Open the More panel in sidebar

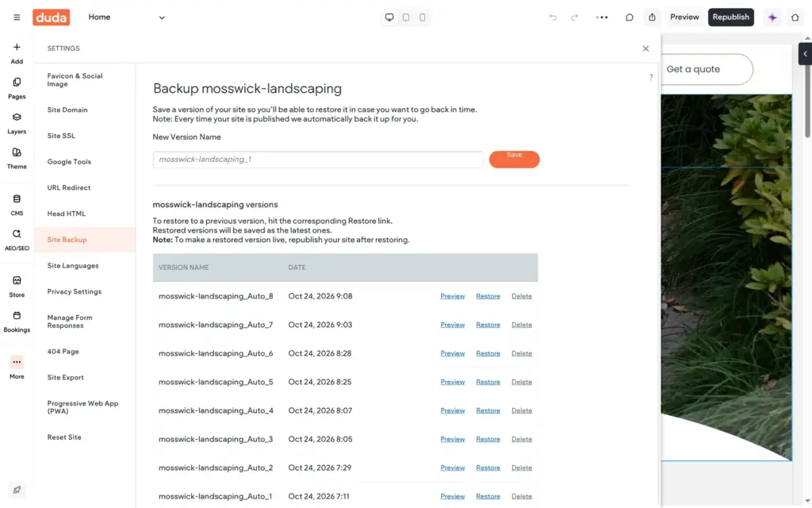[x=17, y=368]
